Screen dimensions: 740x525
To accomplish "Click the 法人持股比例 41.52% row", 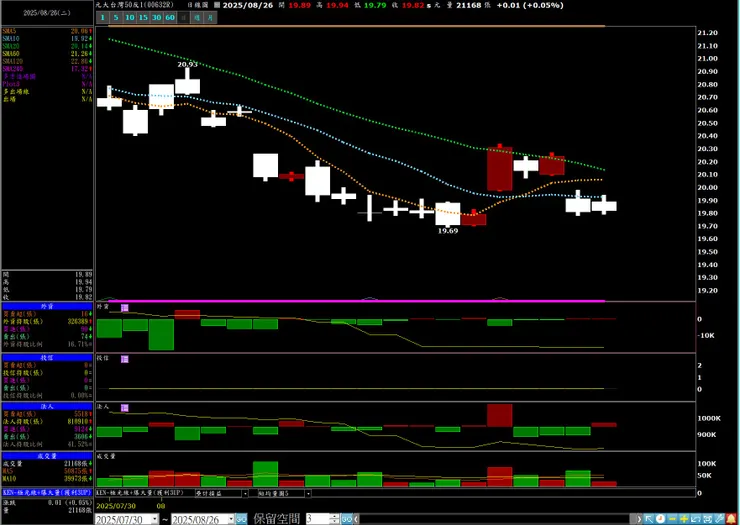I will 47,444.
